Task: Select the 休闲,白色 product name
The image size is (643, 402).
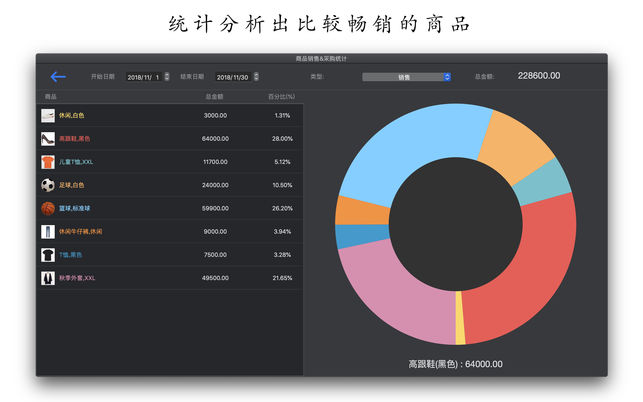Action: pos(71,116)
